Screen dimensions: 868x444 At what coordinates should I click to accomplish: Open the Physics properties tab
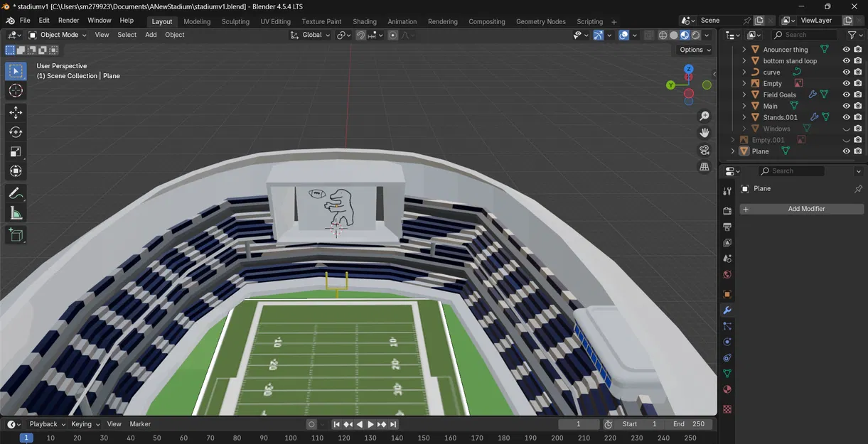(727, 342)
